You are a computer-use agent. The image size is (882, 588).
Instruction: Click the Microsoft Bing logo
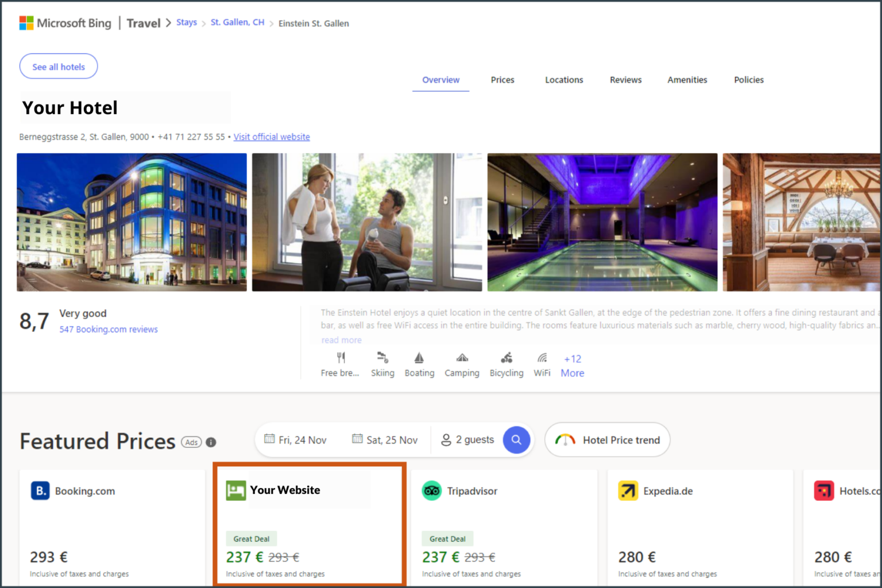coord(65,22)
